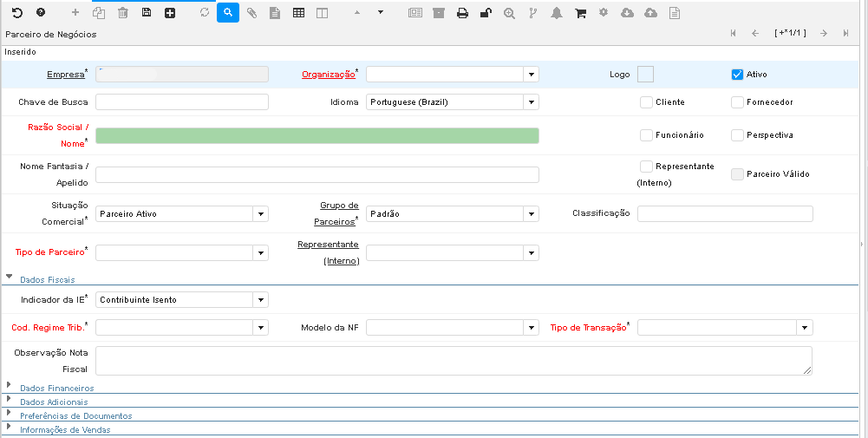Expand the Dados Financeiros section
The height and width of the screenshot is (438, 868).
pyautogui.click(x=56, y=388)
